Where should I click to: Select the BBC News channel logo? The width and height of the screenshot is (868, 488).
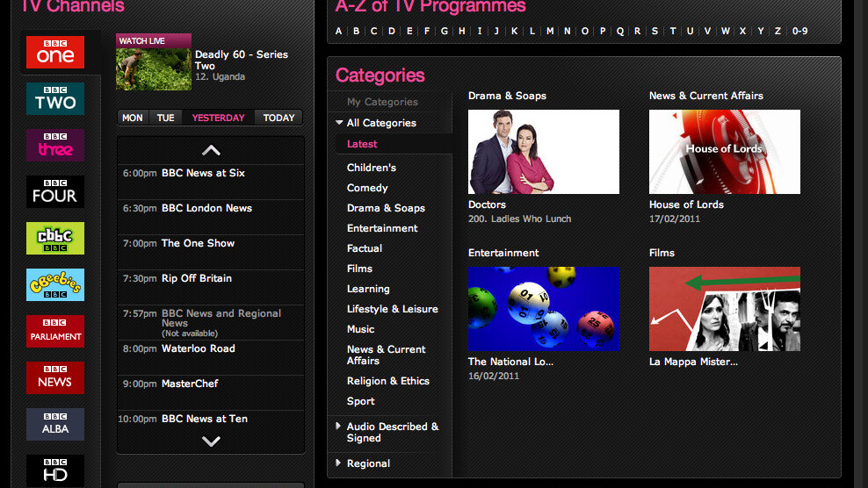click(x=55, y=377)
